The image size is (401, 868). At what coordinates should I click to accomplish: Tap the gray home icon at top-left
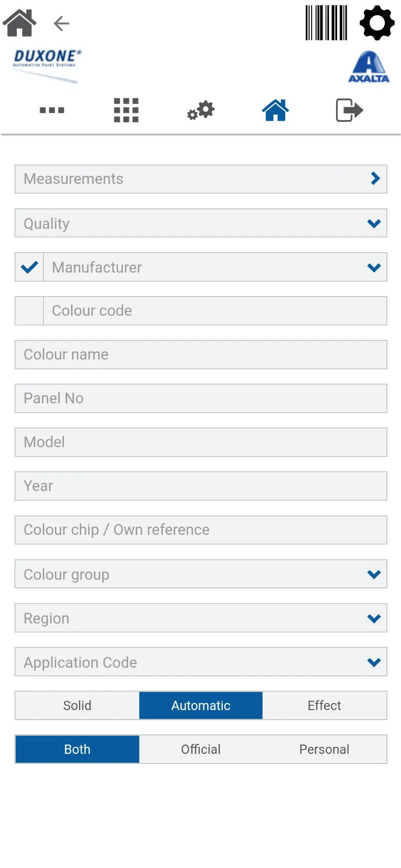click(x=20, y=23)
